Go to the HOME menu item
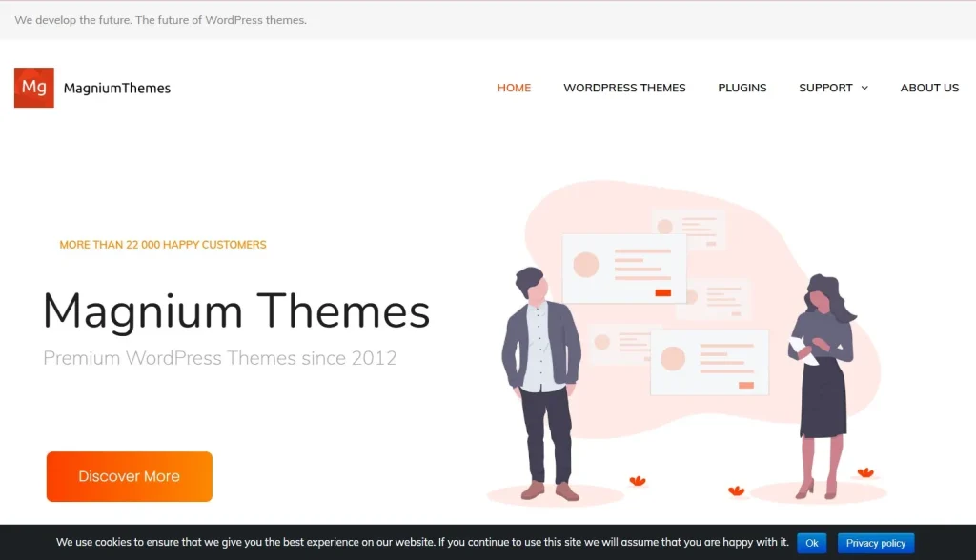The image size is (976, 560). pos(514,88)
